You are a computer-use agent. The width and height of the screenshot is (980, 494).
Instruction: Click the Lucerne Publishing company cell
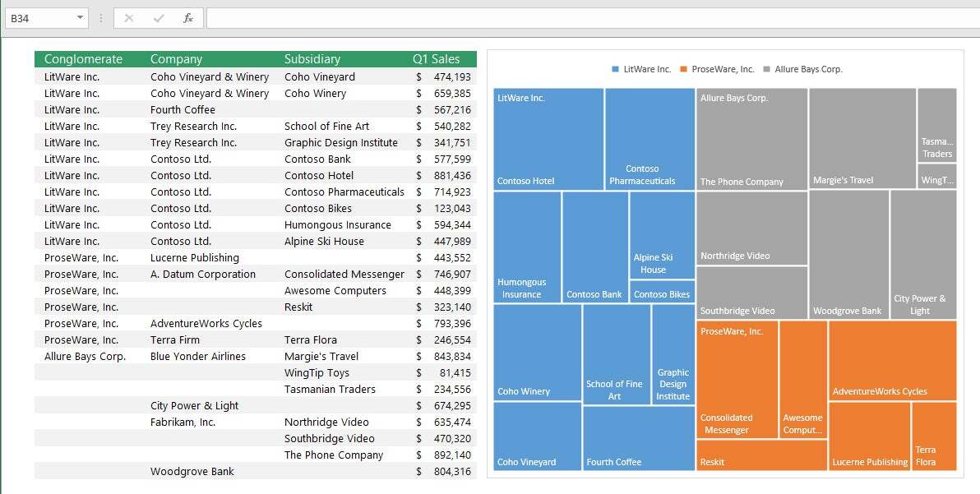tap(194, 258)
